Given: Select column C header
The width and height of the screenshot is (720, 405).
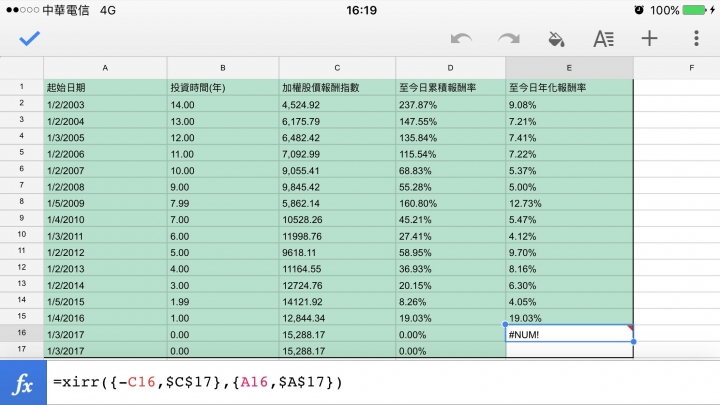Looking at the screenshot, I should (337, 68).
